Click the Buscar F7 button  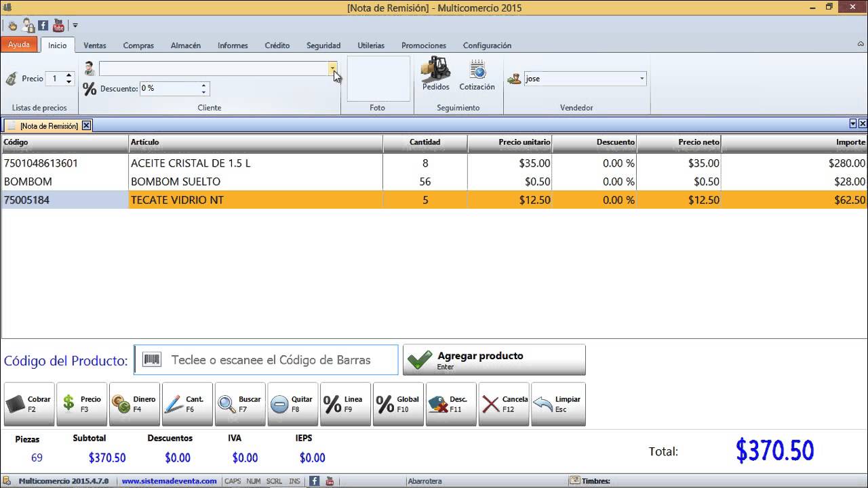point(241,405)
